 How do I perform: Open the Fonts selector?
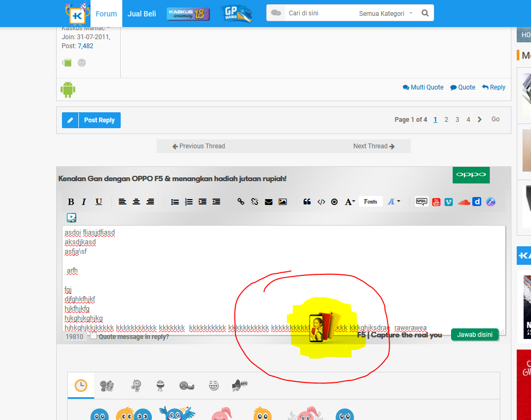coord(371,202)
